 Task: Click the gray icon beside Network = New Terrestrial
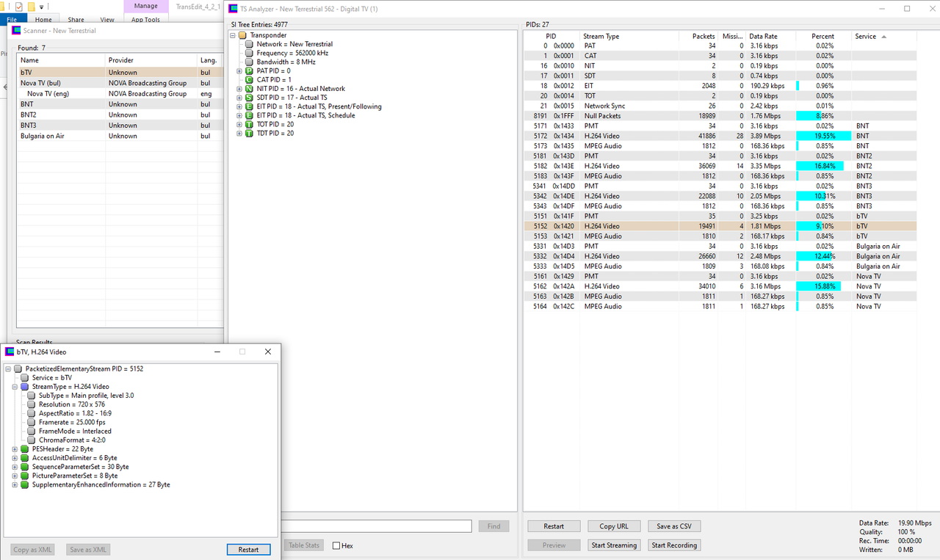(x=249, y=44)
